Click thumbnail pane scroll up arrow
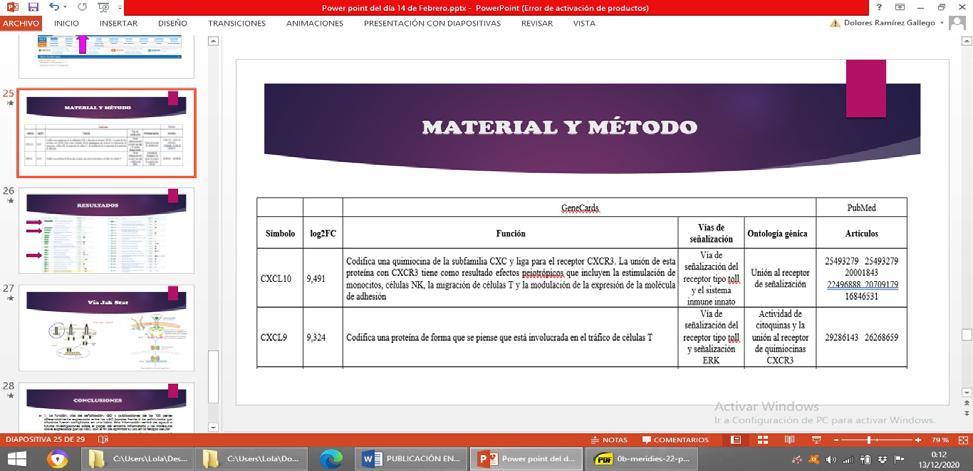This screenshot has height=471, width=973. coord(213,41)
